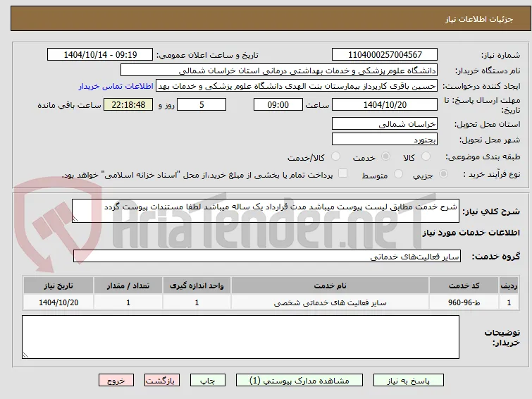Click the چاپ print button
Screen dimensions: 532x399
(x=208, y=381)
